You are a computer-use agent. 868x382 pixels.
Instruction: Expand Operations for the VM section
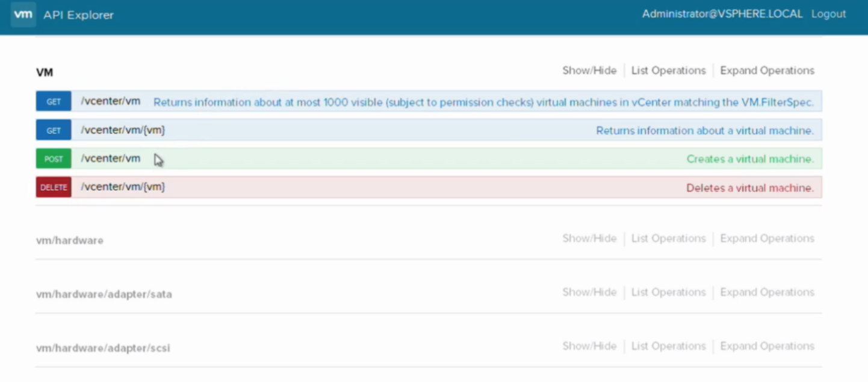tap(767, 70)
